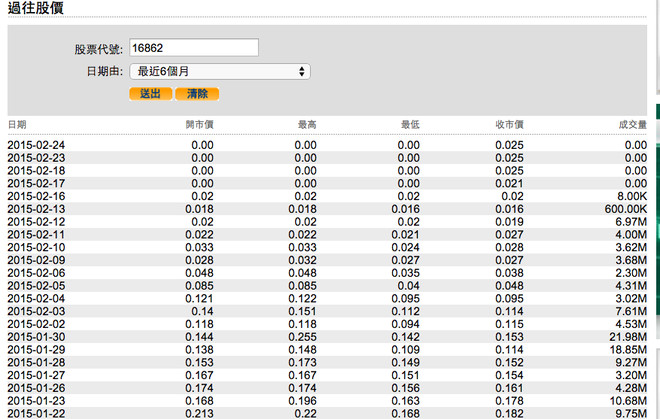Select the date cell 2015-02-05

pyautogui.click(x=36, y=286)
